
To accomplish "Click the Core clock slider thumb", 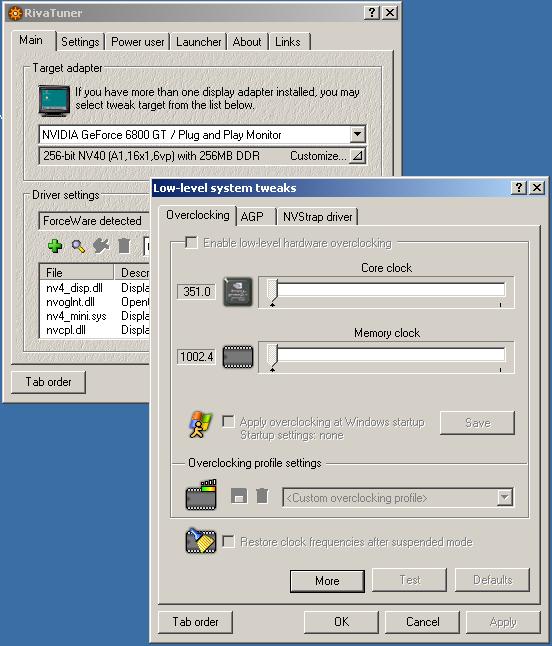I will tap(272, 292).
